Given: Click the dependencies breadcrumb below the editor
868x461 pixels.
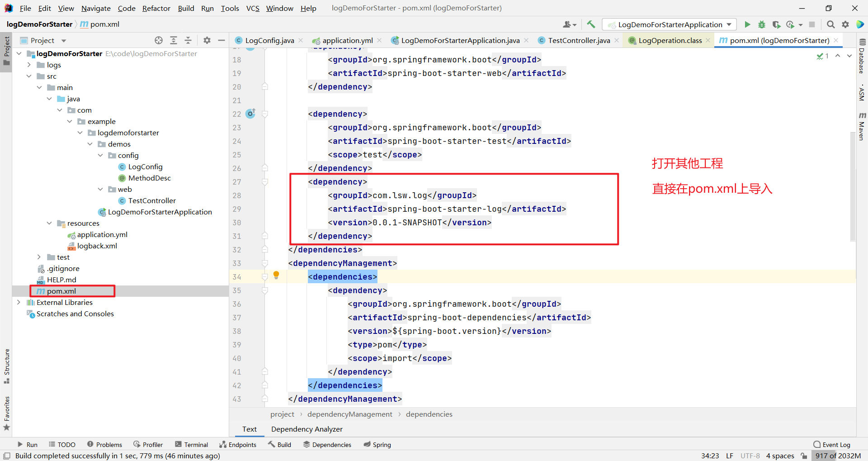Looking at the screenshot, I should pos(429,414).
